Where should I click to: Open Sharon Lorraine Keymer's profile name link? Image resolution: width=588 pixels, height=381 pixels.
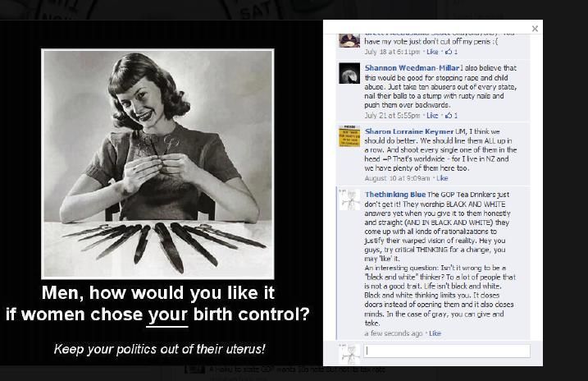409,131
